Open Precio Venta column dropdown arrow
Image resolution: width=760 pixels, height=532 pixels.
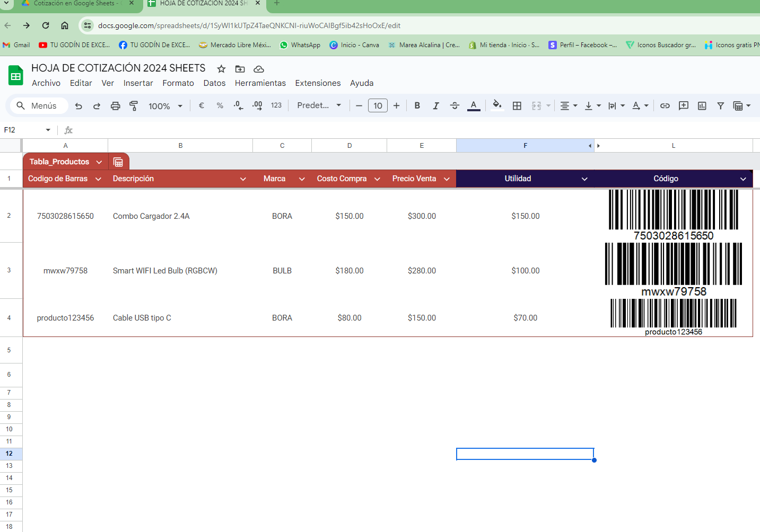point(447,179)
